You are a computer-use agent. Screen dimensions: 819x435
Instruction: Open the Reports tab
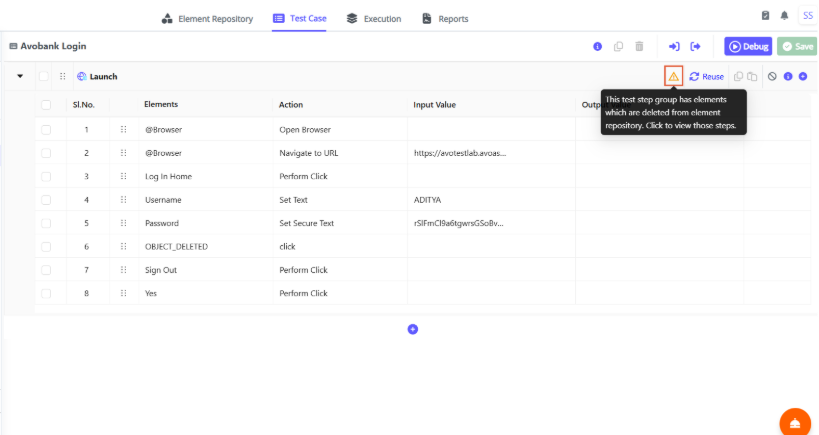[445, 18]
